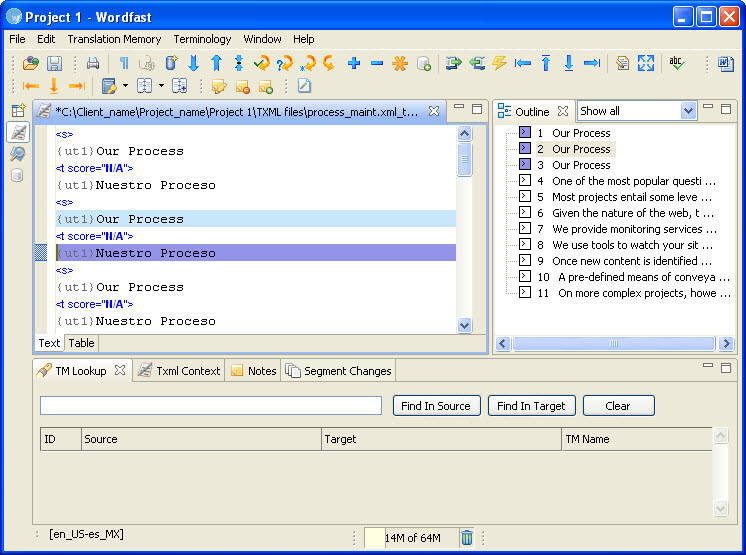Close the process_maint.xml editor tab
Viewport: 746px width, 555px height.
pyautogui.click(x=434, y=111)
